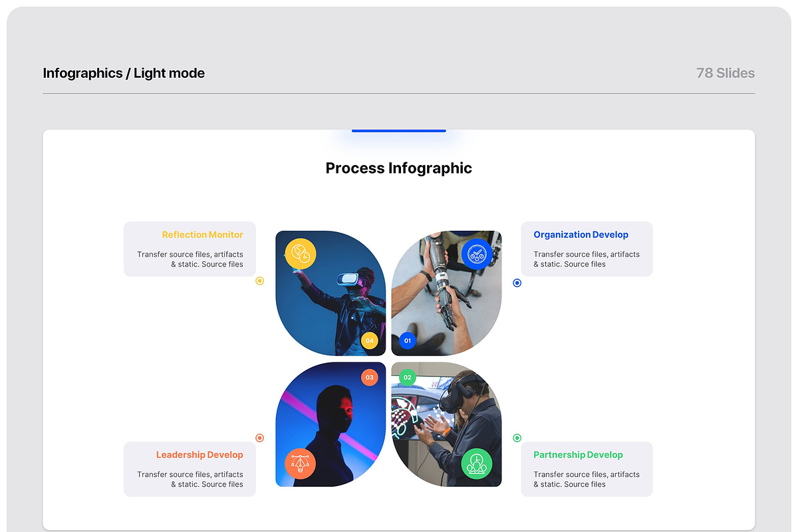Open the VR headset dancer image
This screenshot has height=532, width=798.
331,293
